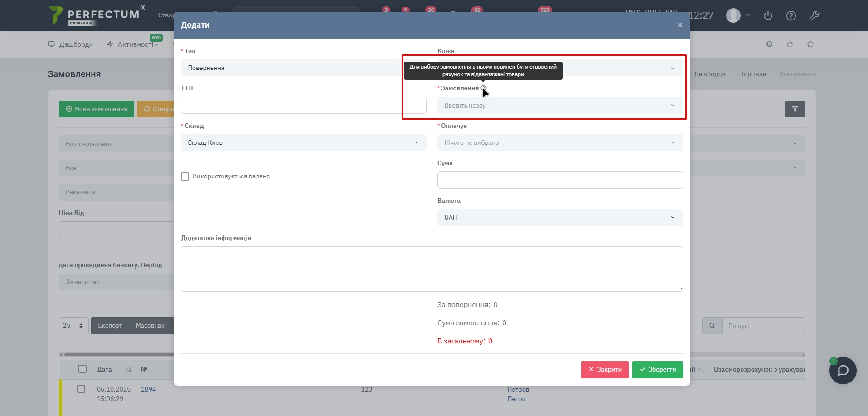
Task: Open the Оплачує dropdown
Action: pos(559,142)
